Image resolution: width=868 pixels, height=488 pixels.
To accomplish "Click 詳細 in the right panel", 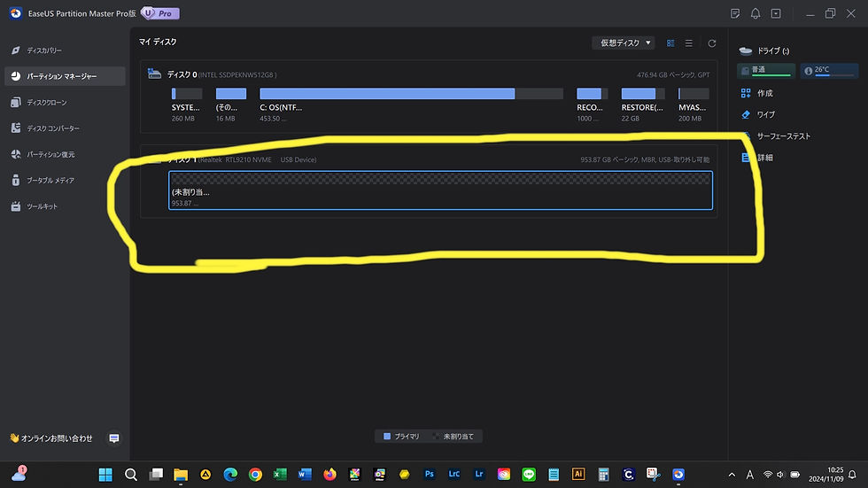I will (x=764, y=158).
